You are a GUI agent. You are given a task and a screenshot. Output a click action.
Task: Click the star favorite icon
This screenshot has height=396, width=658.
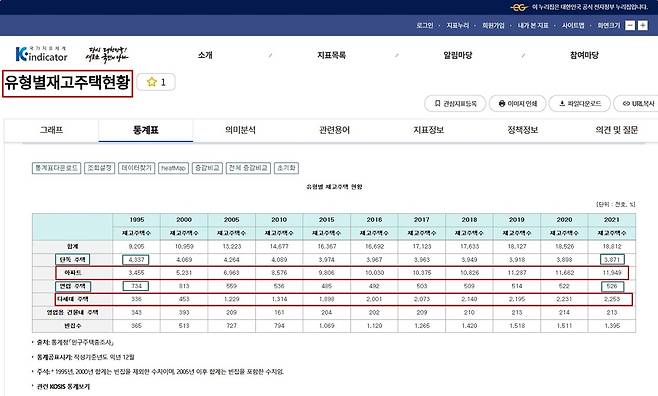pos(151,82)
